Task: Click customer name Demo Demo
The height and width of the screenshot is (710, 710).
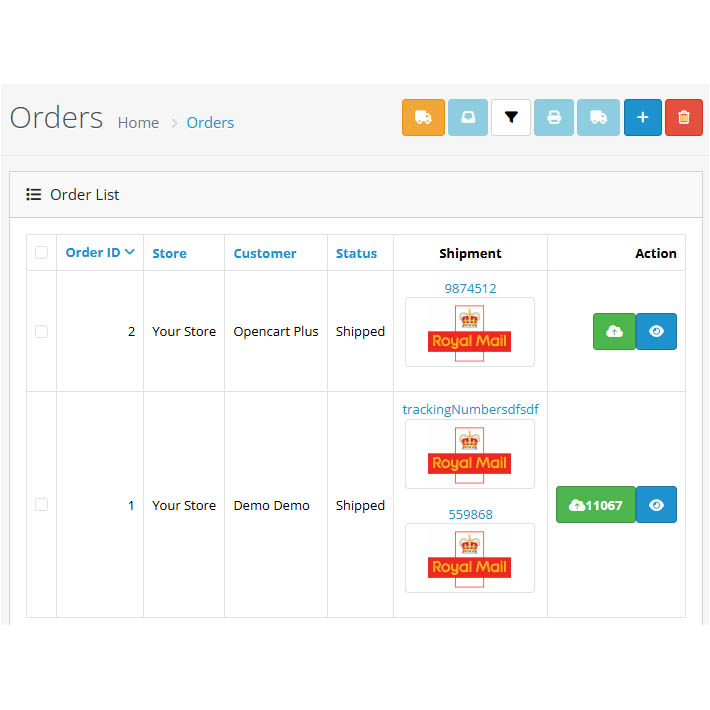Action: [271, 505]
